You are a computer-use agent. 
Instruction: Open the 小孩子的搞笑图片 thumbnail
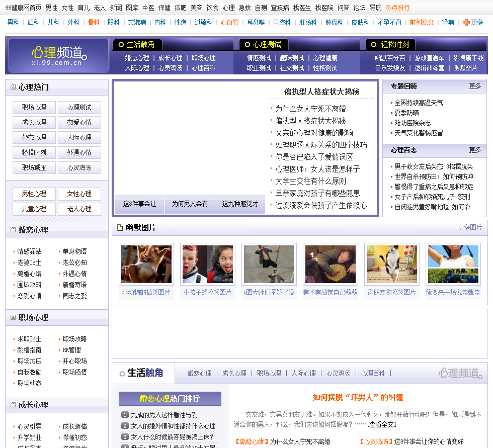tap(208, 264)
